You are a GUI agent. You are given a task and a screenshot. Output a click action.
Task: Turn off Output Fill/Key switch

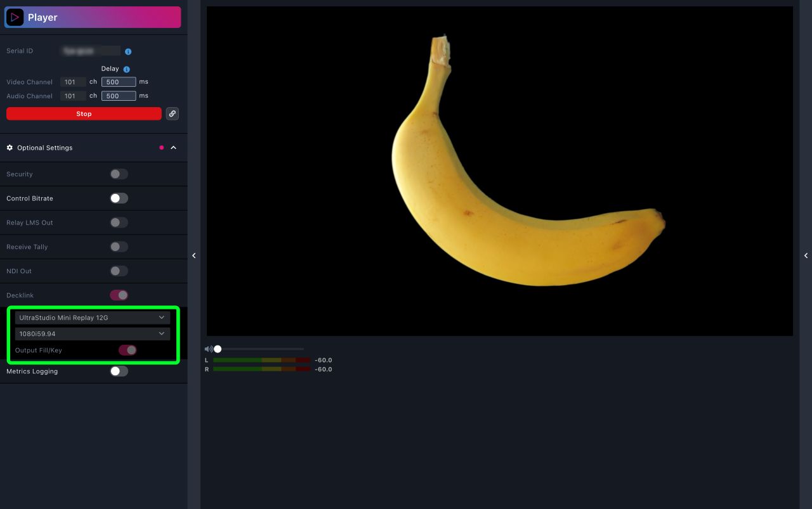(128, 350)
